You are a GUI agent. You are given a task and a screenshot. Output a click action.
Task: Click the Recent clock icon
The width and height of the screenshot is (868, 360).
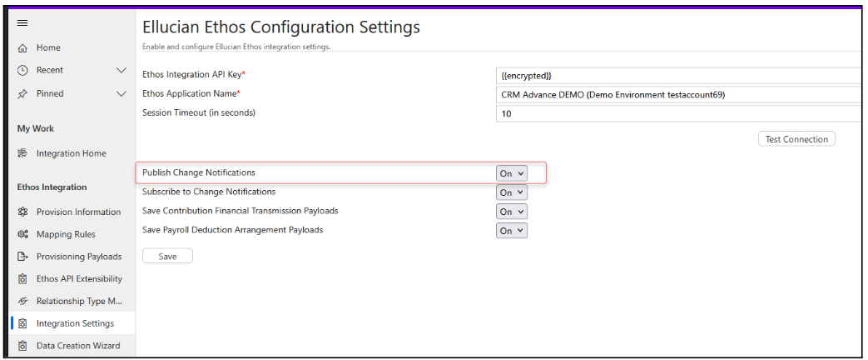pyautogui.click(x=22, y=71)
